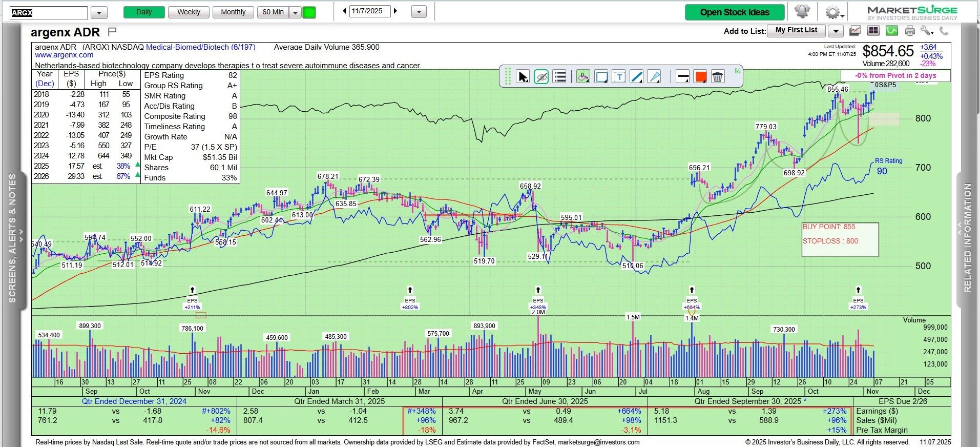The height and width of the screenshot is (447, 980).
Task: Open the alerts bell icon
Action: click(x=802, y=12)
